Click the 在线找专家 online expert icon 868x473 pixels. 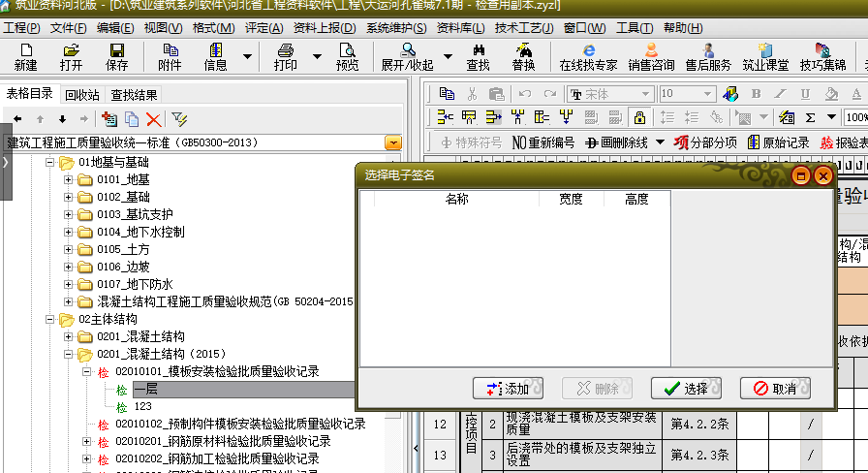click(x=588, y=56)
